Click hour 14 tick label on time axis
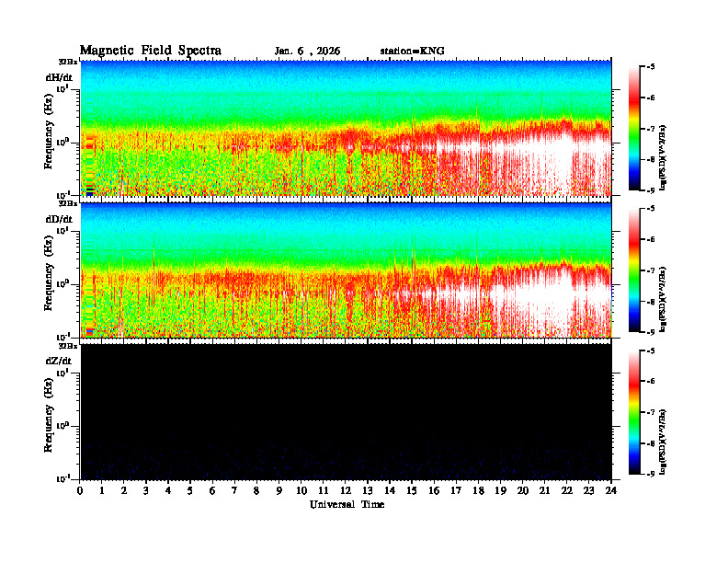 coord(390,490)
